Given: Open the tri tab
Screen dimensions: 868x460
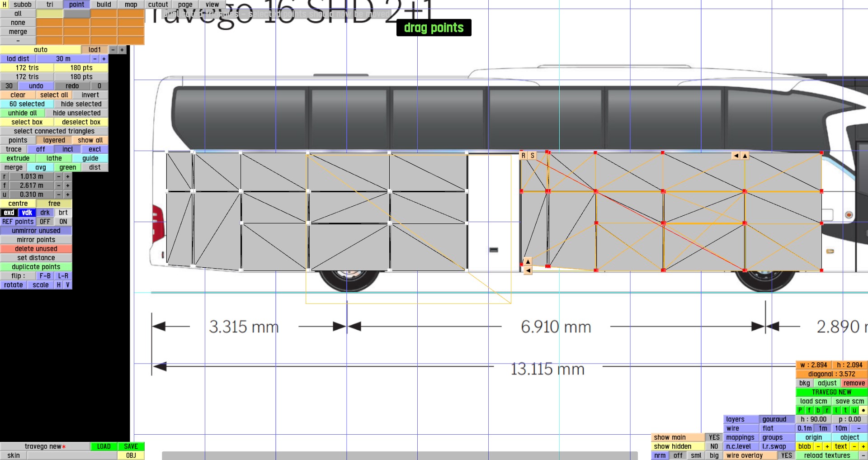Looking at the screenshot, I should tap(50, 5).
